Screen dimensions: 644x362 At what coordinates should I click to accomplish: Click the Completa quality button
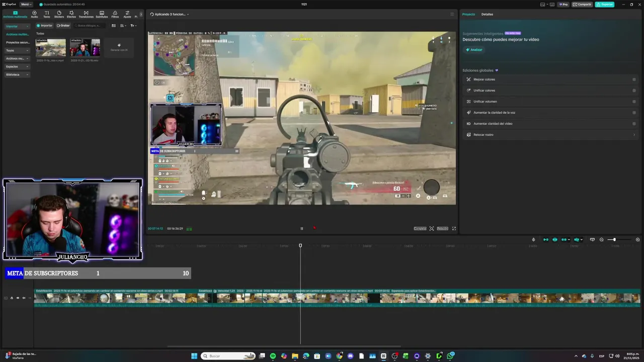coord(420,228)
